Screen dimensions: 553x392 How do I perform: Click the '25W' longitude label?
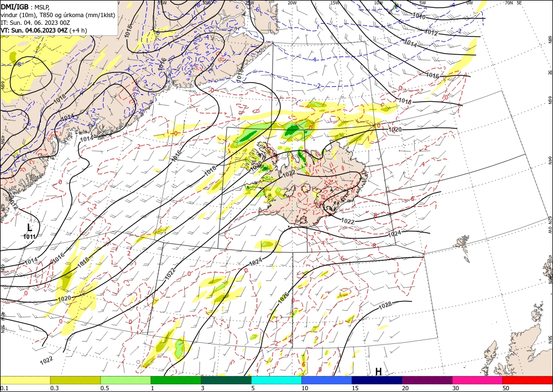tap(249, 3)
